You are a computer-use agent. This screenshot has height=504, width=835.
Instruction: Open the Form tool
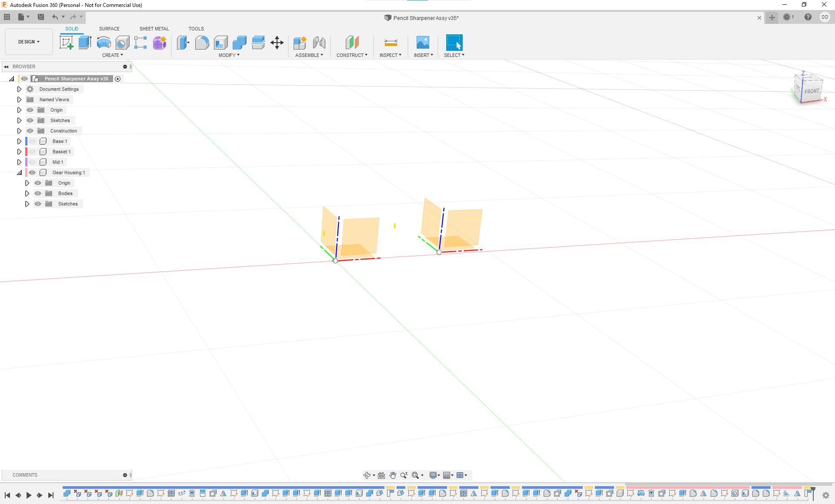pos(160,43)
